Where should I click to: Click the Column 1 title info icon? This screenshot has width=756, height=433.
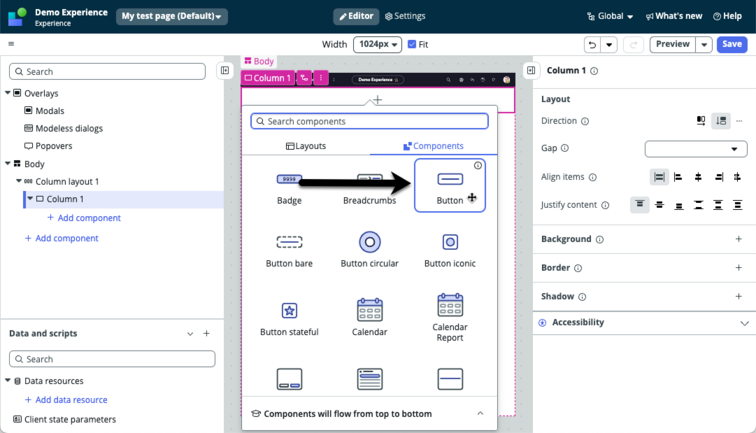[x=594, y=71]
